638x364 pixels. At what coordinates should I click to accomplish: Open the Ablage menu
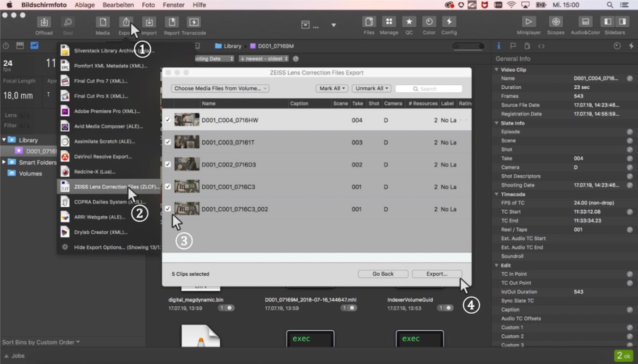(x=85, y=5)
